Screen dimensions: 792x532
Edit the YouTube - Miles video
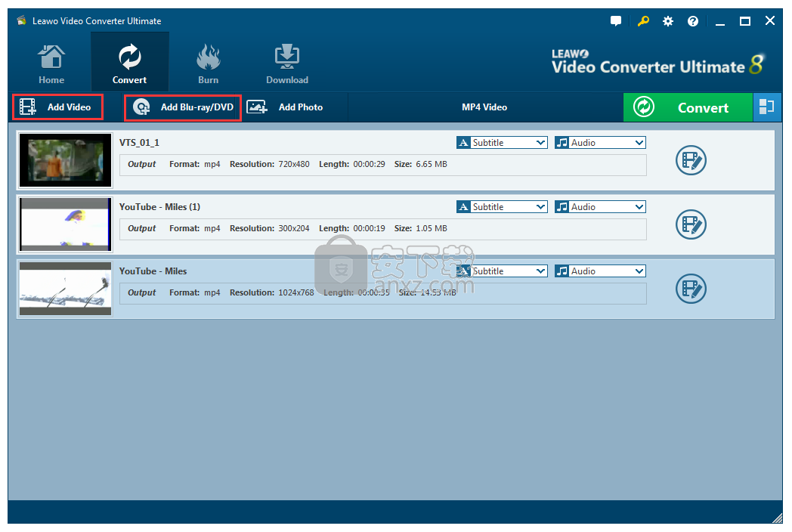(691, 289)
